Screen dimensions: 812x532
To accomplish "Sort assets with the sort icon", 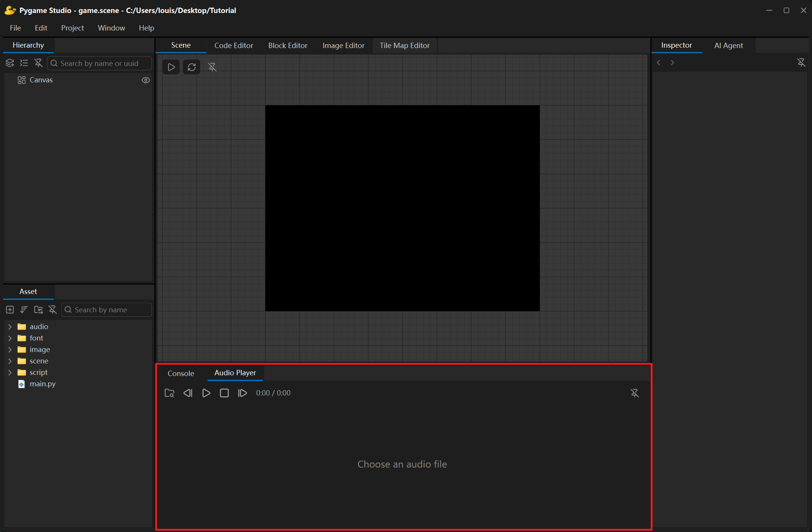I will pyautogui.click(x=24, y=310).
